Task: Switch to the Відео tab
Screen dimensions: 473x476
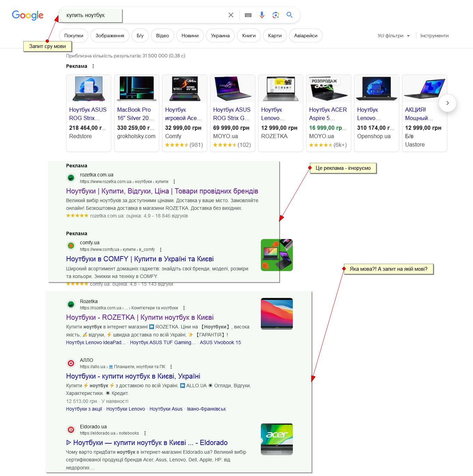Action: (162, 35)
